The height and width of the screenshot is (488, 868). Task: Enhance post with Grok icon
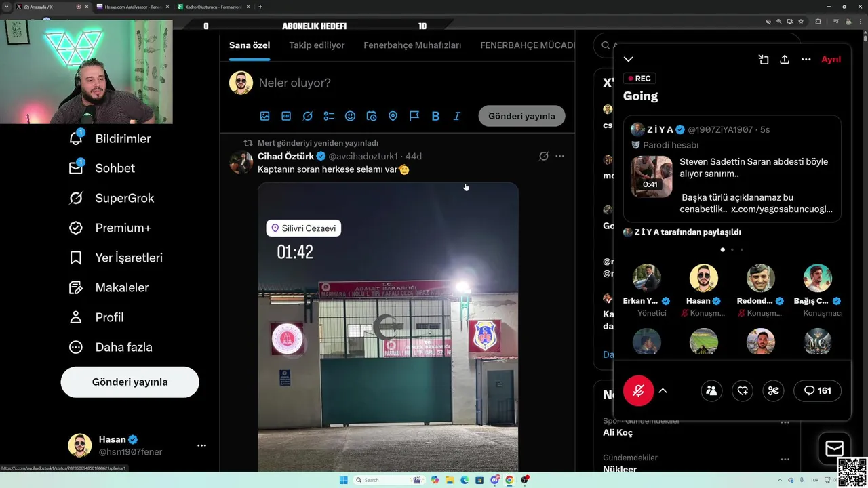pyautogui.click(x=307, y=116)
